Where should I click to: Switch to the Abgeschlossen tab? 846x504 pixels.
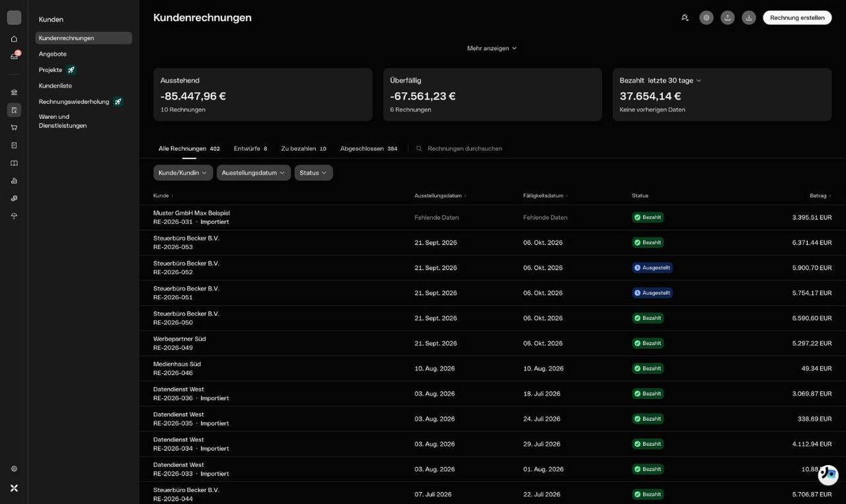coord(369,149)
